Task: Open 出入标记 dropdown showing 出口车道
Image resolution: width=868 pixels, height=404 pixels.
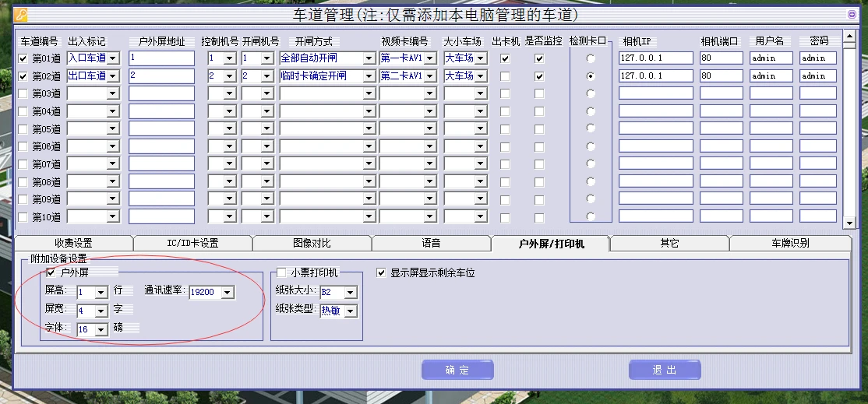Action: pos(113,76)
